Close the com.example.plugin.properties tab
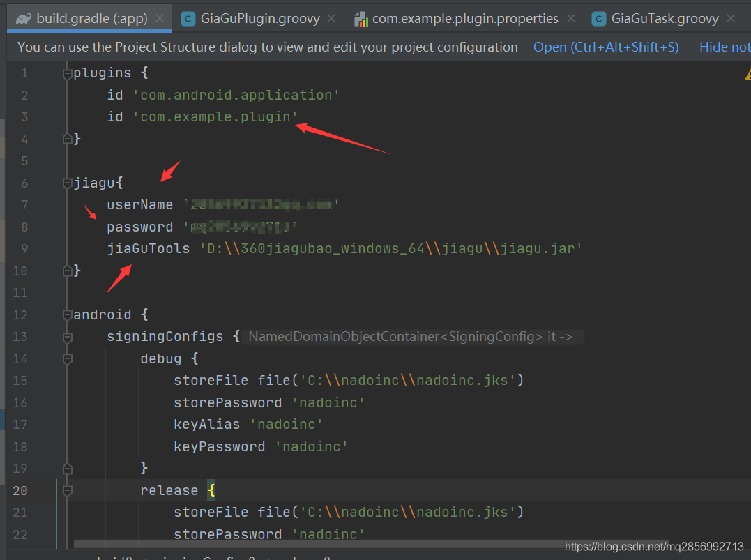The height and width of the screenshot is (560, 751). click(x=572, y=19)
